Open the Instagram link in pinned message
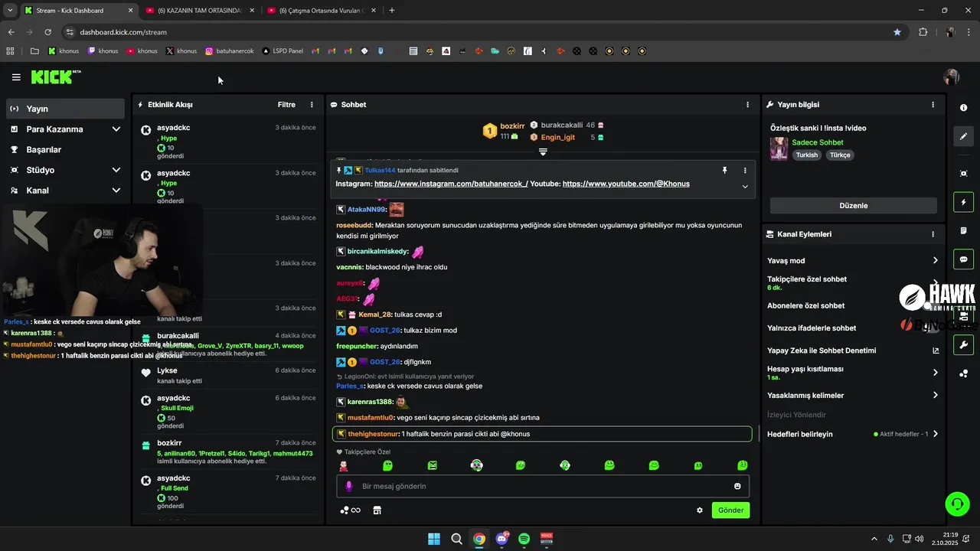 pos(451,184)
